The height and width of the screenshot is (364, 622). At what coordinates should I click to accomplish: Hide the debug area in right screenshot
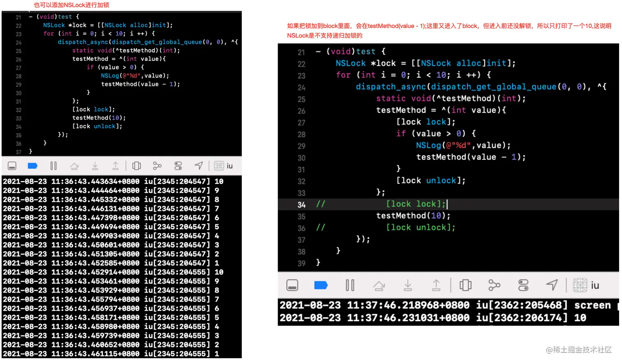[292, 285]
